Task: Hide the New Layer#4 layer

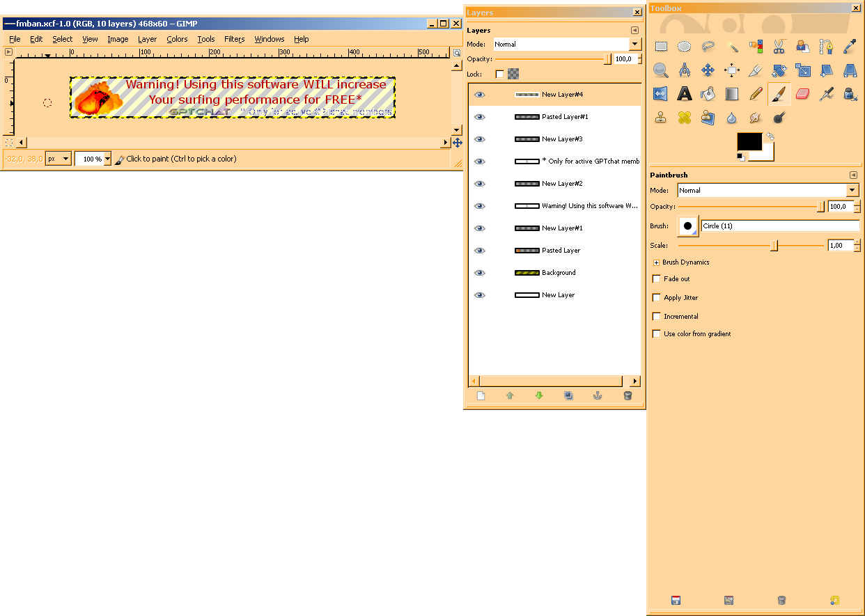Action: [x=479, y=95]
